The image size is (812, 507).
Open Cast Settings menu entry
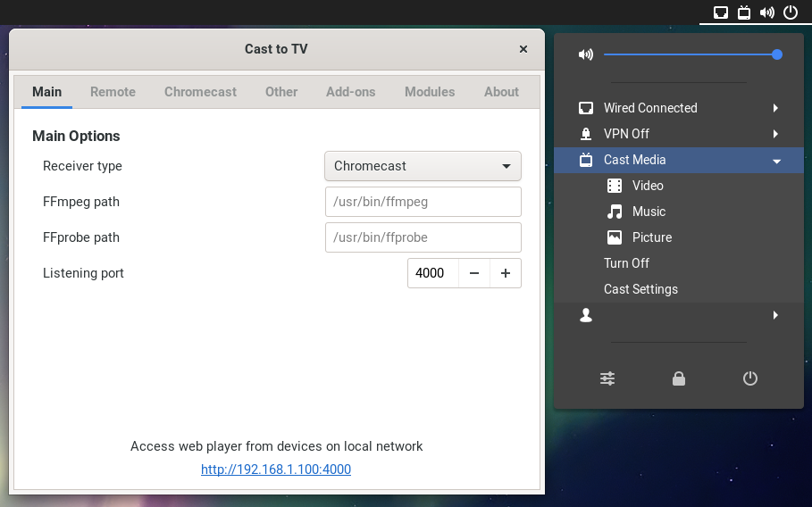click(678, 289)
